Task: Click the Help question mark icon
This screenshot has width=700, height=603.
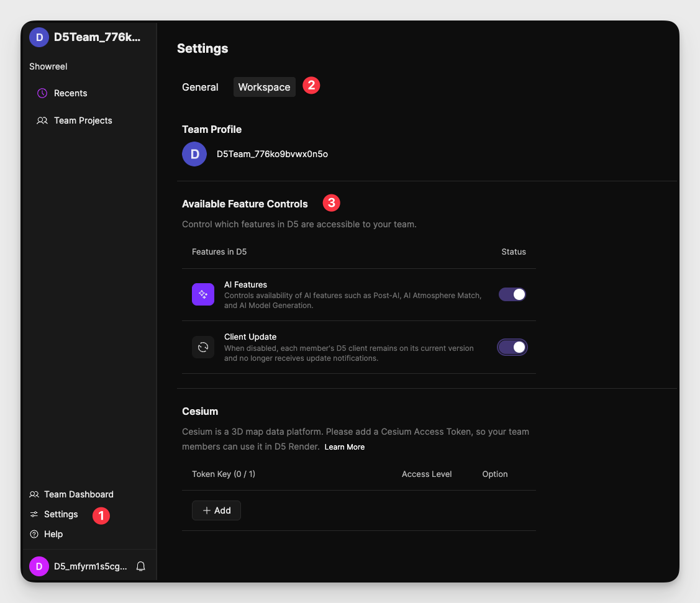Action: [x=34, y=534]
